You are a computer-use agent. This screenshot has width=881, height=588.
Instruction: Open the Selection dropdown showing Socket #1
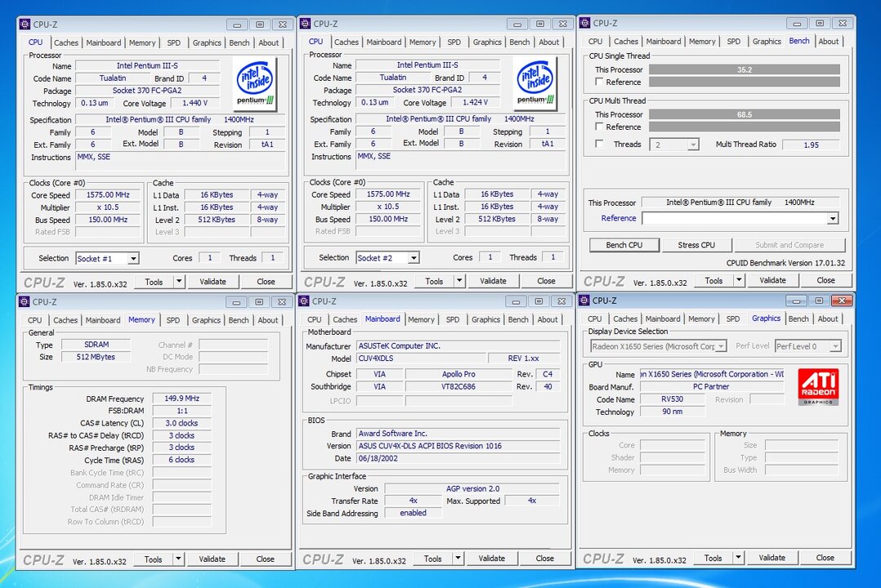click(x=133, y=259)
